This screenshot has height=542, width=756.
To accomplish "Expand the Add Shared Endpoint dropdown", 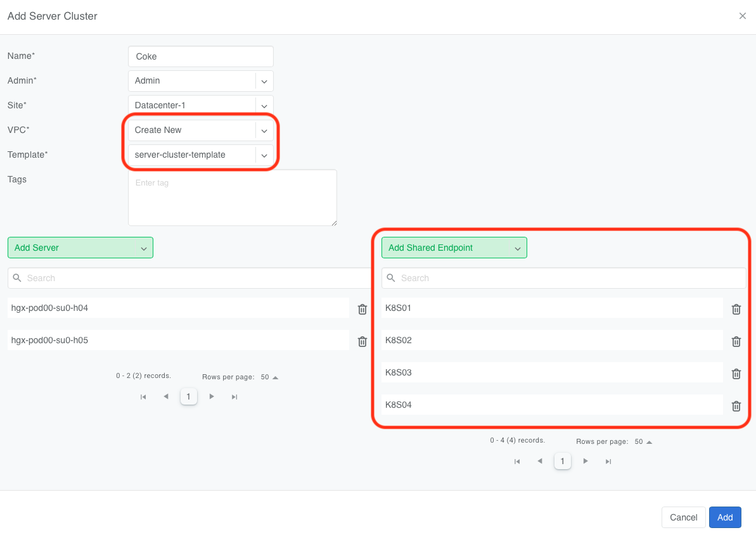I will click(x=454, y=248).
